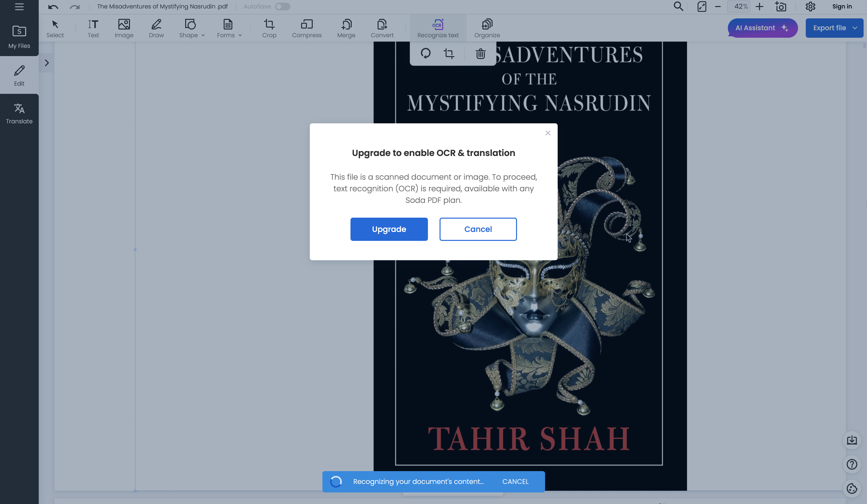The width and height of the screenshot is (867, 504).
Task: Expand the left side panel chevron
Action: point(47,63)
